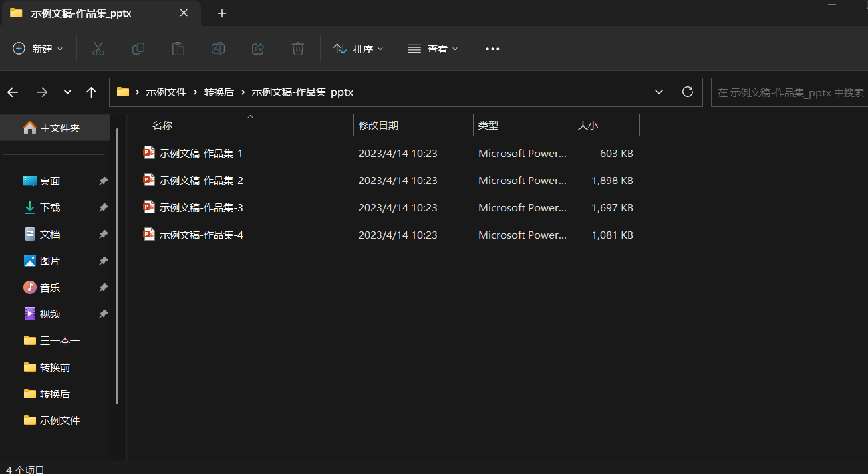Screen dimensions: 868x474
Task: Select 下载 in the sidebar
Action: click(x=50, y=207)
